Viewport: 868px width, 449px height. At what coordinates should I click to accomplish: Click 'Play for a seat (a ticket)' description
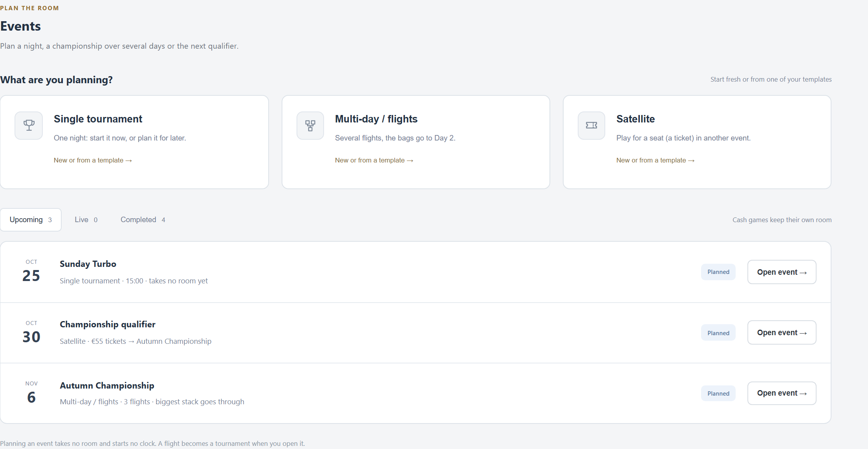tap(683, 138)
